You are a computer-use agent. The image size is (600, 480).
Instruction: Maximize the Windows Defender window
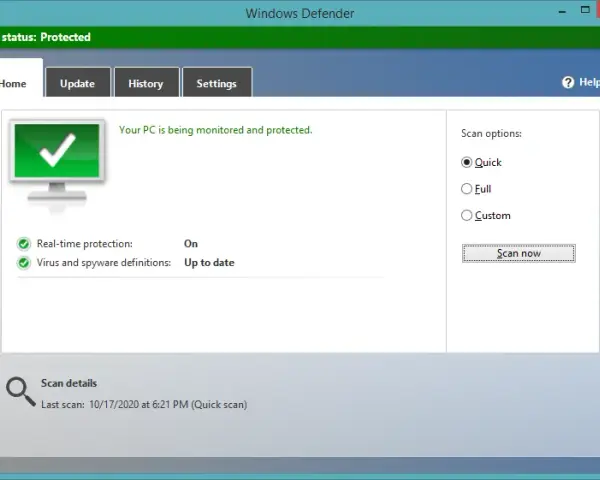pos(585,10)
